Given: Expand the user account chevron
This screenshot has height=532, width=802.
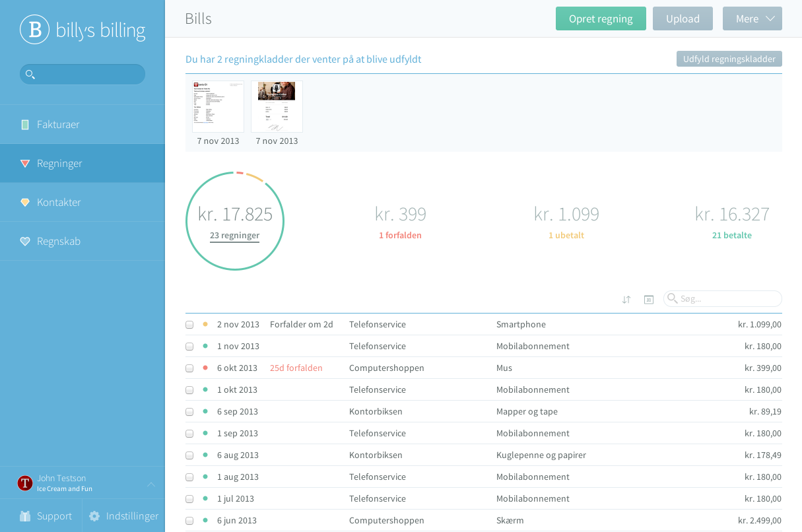Looking at the screenshot, I should click(x=151, y=484).
